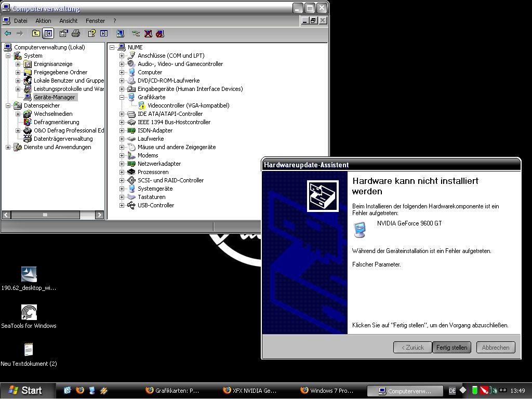Collapse the NUME root node
Image resolution: width=532 pixels, height=399 pixels.
tap(112, 47)
